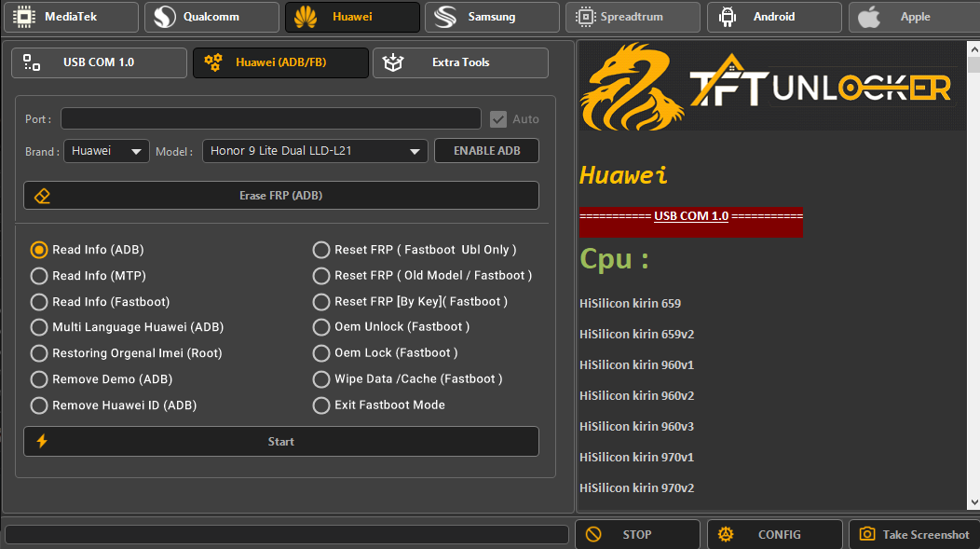Click the bottom status progress bar
The width and height of the screenshot is (980, 549).
286,535
